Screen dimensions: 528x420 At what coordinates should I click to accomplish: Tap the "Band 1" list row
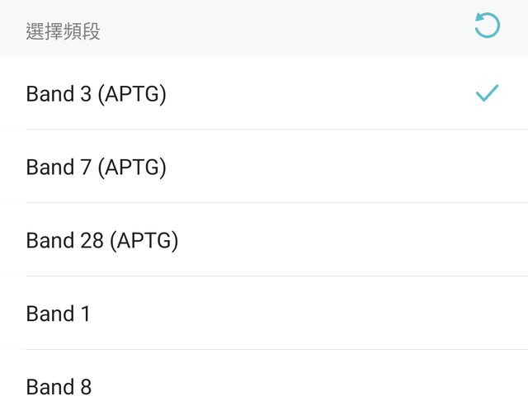point(264,314)
